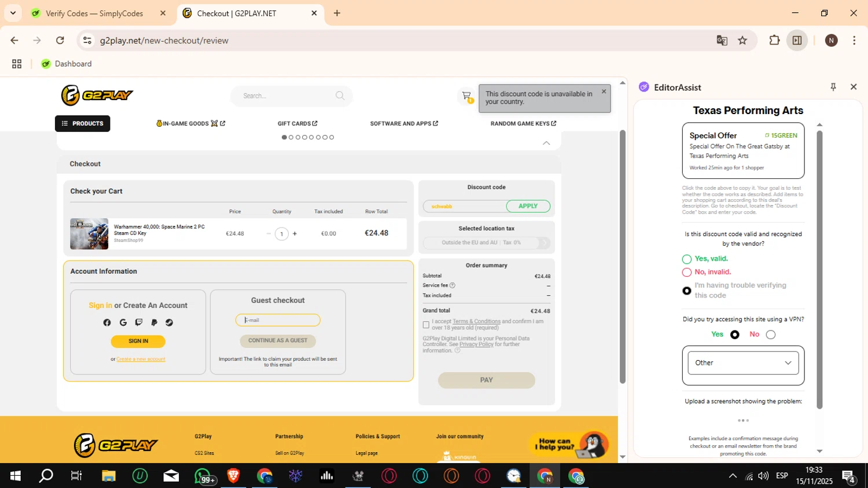The height and width of the screenshot is (488, 868).
Task: View site information icon in address bar
Action: coord(87,40)
